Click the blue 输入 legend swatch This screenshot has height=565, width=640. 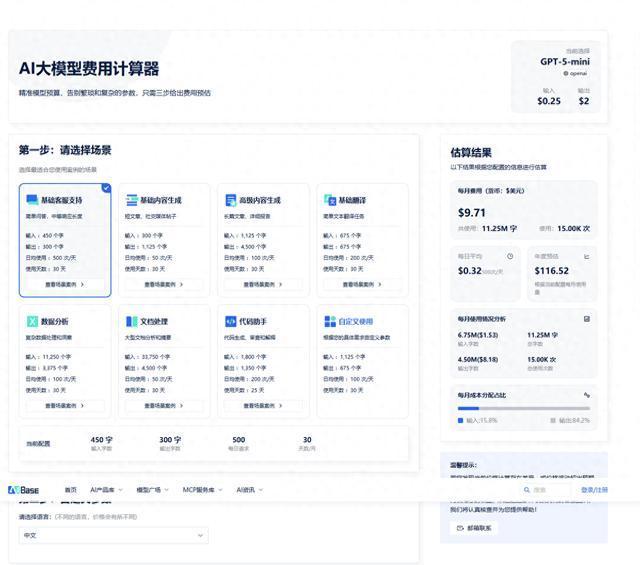point(460,420)
